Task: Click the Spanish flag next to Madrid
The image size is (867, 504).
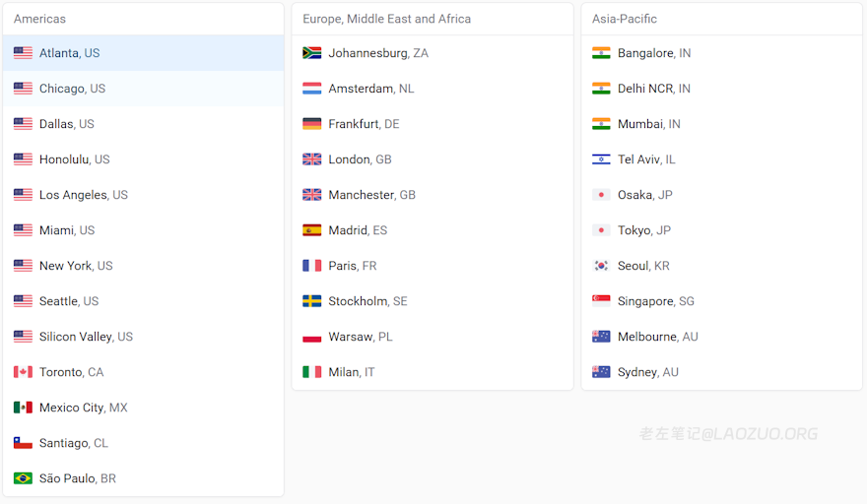Action: point(312,230)
